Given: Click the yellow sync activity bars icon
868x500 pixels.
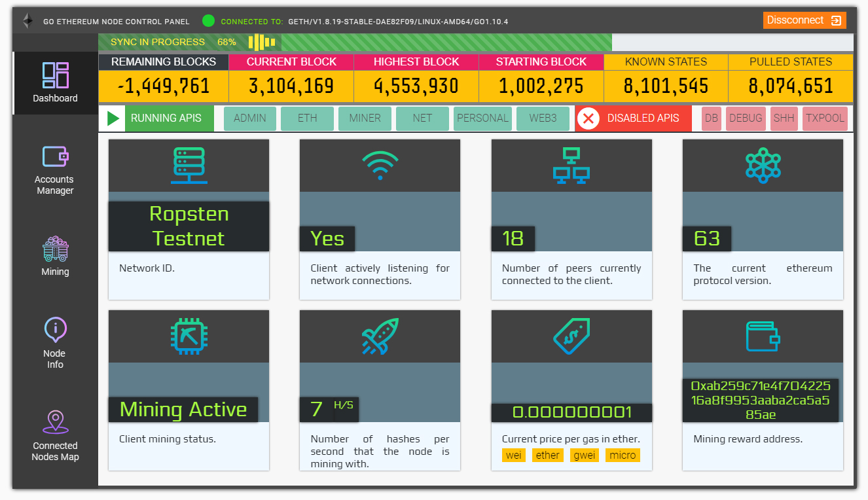Looking at the screenshot, I should (262, 42).
